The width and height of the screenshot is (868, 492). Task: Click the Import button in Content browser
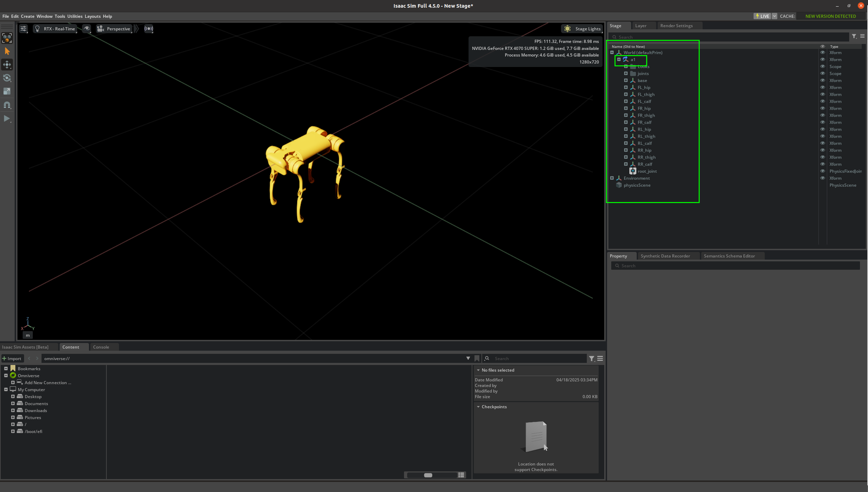pos(12,358)
